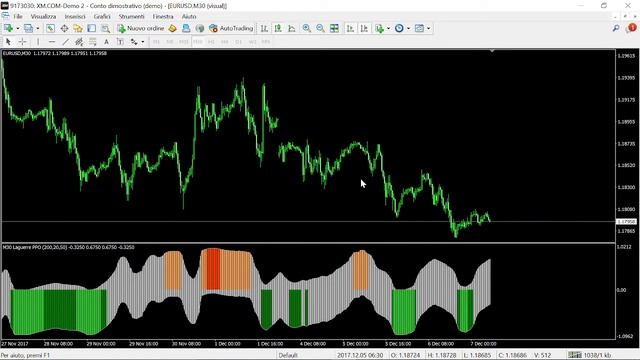Select the Fibonacci retracement tool
This screenshot has height=360, width=640.
tap(93, 42)
